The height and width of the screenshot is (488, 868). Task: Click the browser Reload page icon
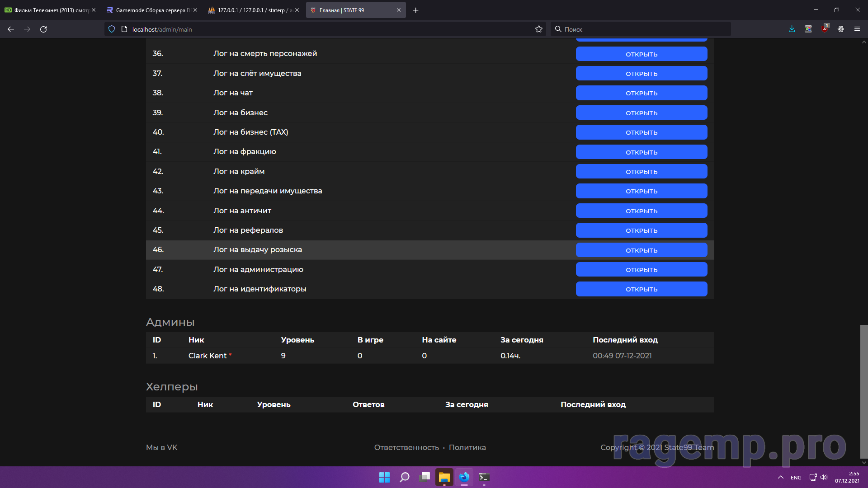coord(43,29)
